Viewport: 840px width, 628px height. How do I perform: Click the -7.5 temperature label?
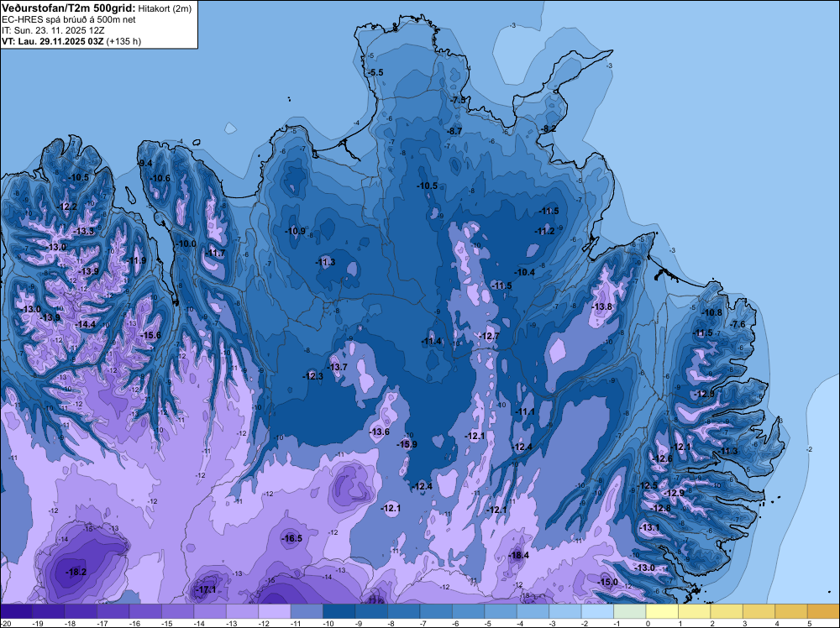click(x=458, y=100)
